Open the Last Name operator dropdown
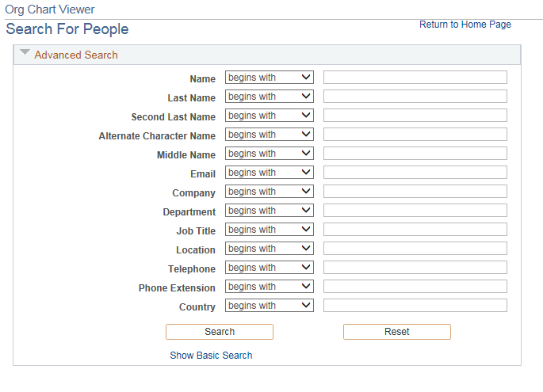The image size is (543, 392). click(x=270, y=97)
